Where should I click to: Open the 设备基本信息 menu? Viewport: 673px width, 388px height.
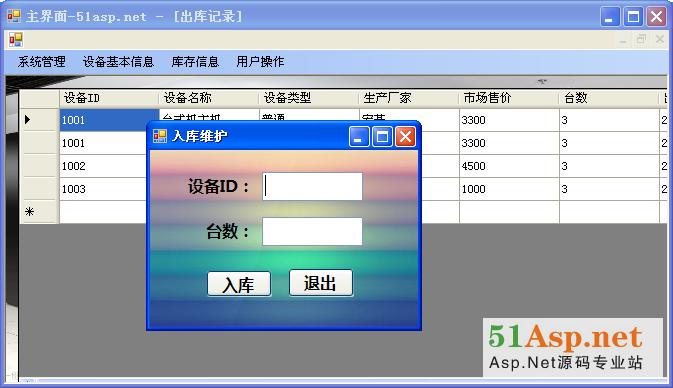point(118,62)
